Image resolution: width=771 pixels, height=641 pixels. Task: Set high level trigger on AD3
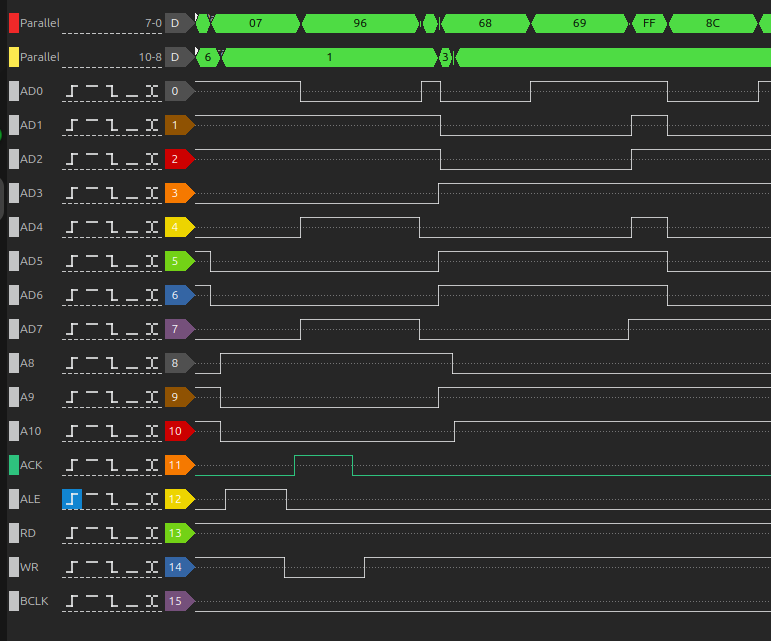tap(92, 193)
